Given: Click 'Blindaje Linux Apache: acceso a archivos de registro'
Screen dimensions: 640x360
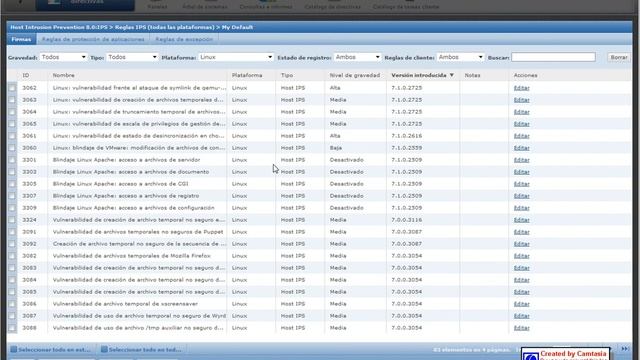Looking at the screenshot, I should pyautogui.click(x=126, y=196).
